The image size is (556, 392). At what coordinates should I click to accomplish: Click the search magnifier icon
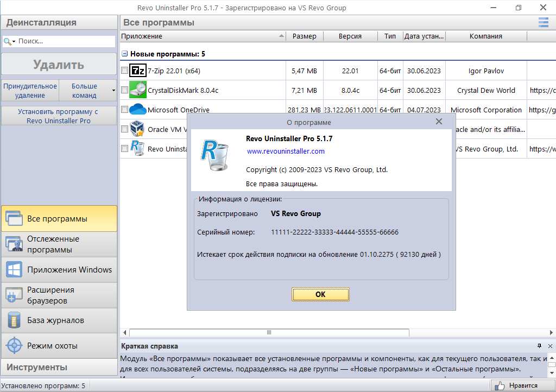(x=7, y=41)
